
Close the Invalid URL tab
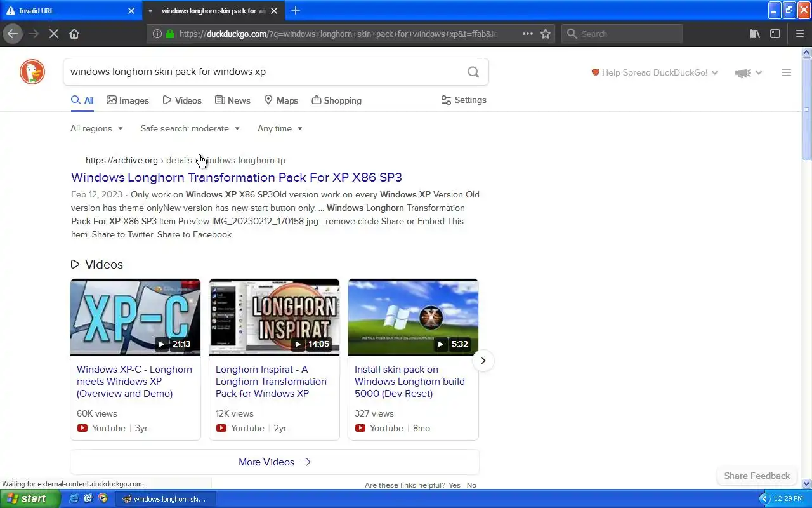(131, 11)
